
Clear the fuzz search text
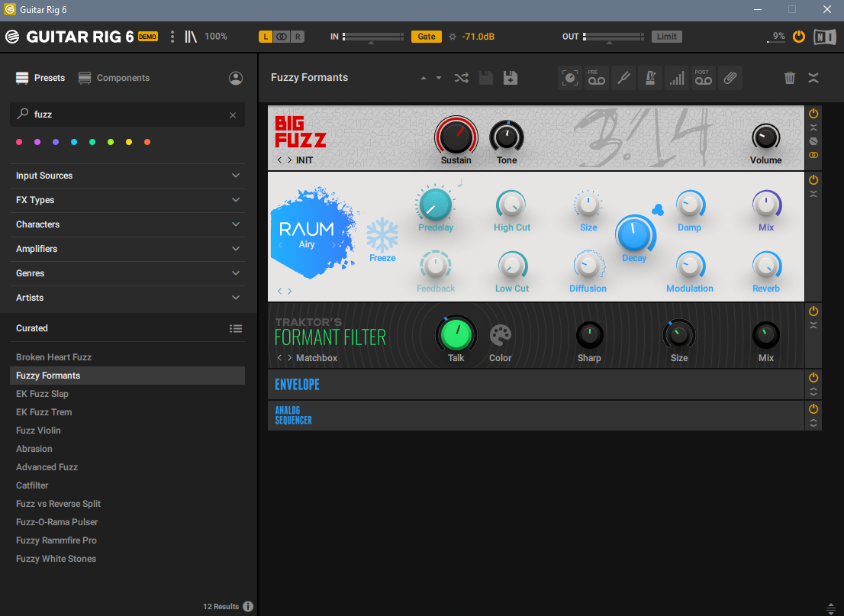233,115
